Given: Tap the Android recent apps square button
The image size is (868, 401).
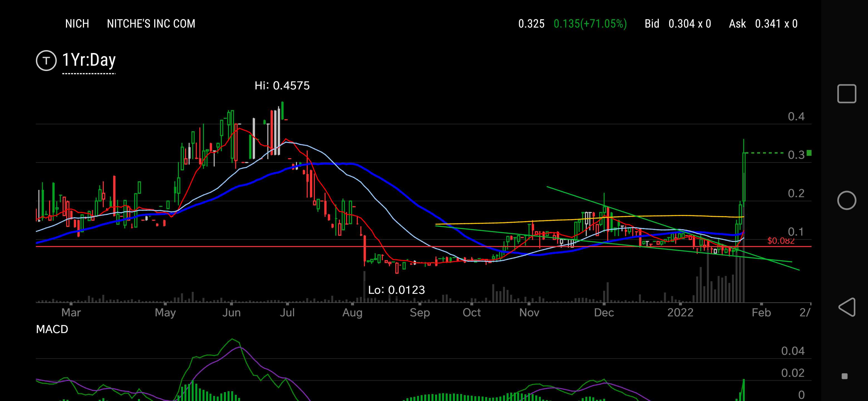Looking at the screenshot, I should click(846, 94).
